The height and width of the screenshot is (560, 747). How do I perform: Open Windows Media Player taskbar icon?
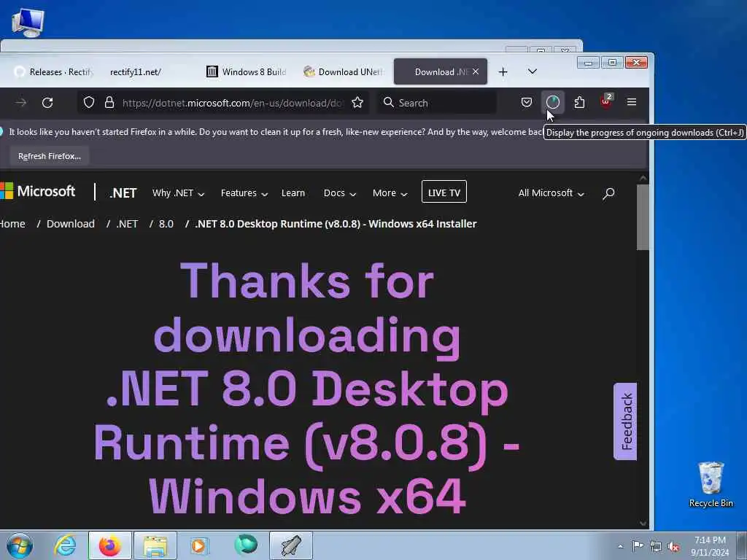pyautogui.click(x=198, y=545)
